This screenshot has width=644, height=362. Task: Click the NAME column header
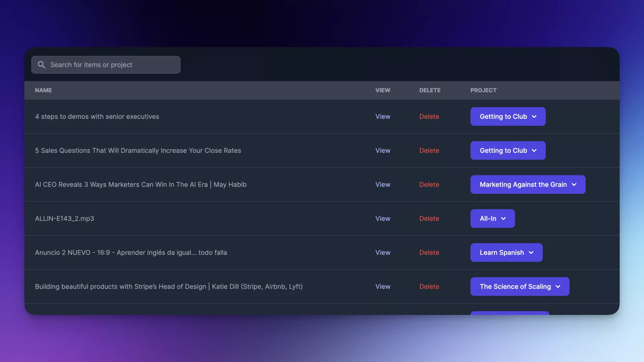(x=43, y=90)
